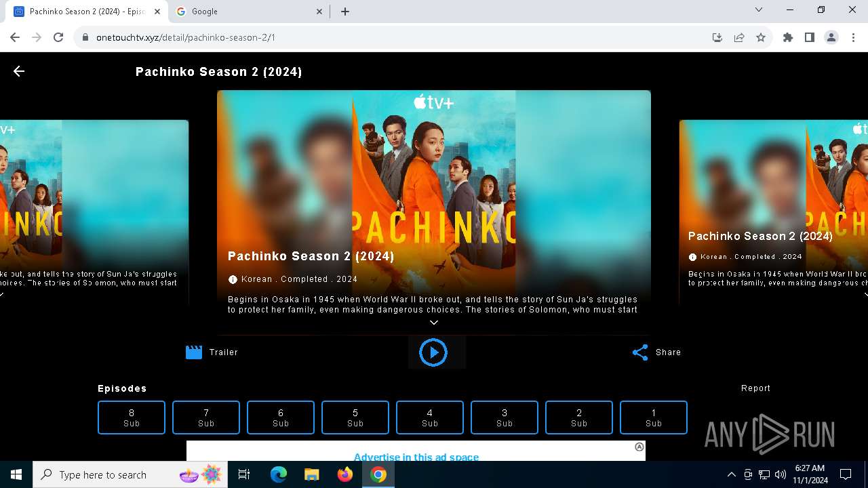Image resolution: width=868 pixels, height=488 pixels.
Task: Open the volume control in the tray
Action: (781, 474)
